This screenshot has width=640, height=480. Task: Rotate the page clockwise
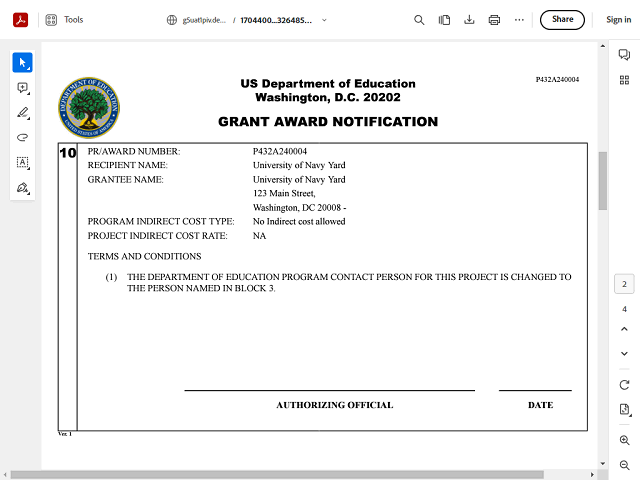[x=624, y=385]
